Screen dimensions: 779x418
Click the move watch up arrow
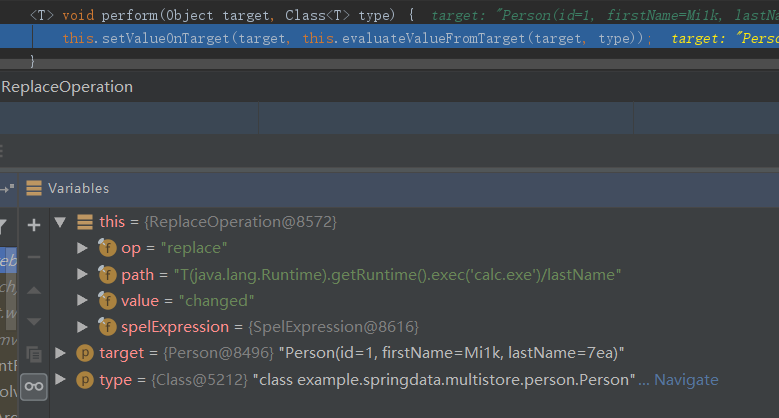pyautogui.click(x=34, y=290)
